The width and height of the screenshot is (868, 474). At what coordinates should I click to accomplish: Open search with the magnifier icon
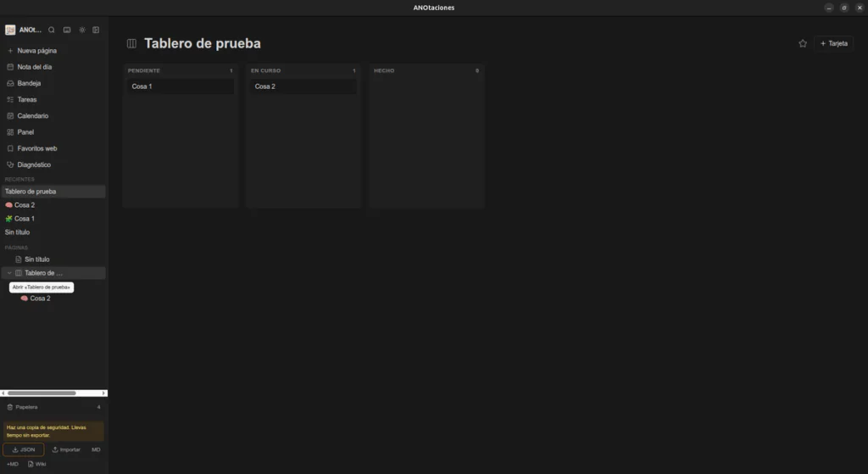52,30
